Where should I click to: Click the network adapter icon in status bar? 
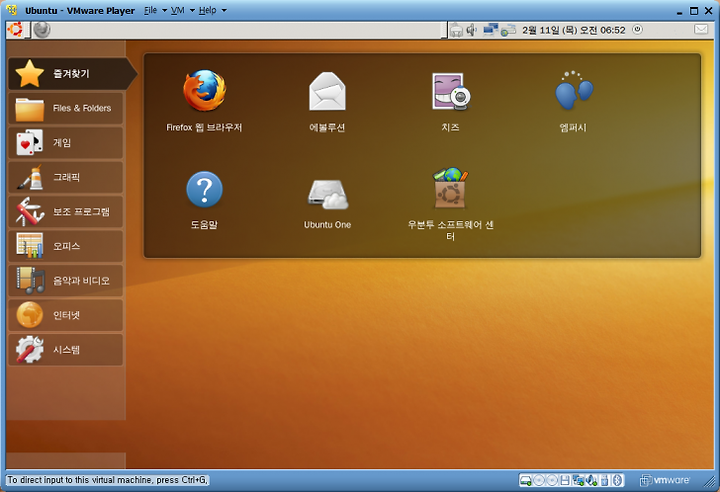point(578,481)
